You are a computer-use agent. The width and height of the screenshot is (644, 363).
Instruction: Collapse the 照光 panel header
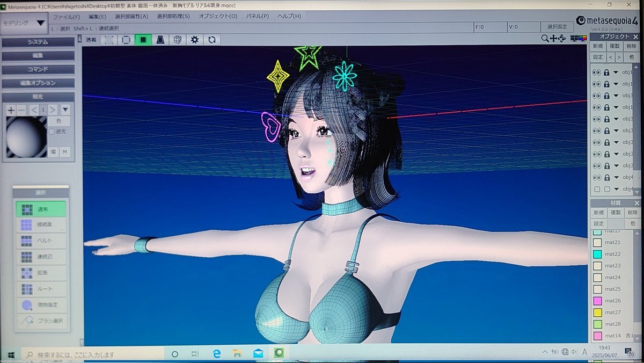(x=38, y=97)
